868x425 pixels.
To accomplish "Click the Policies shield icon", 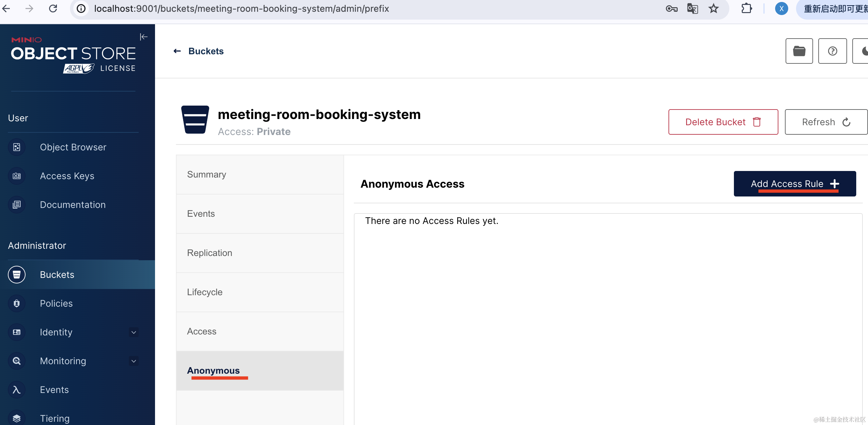I will pyautogui.click(x=16, y=303).
